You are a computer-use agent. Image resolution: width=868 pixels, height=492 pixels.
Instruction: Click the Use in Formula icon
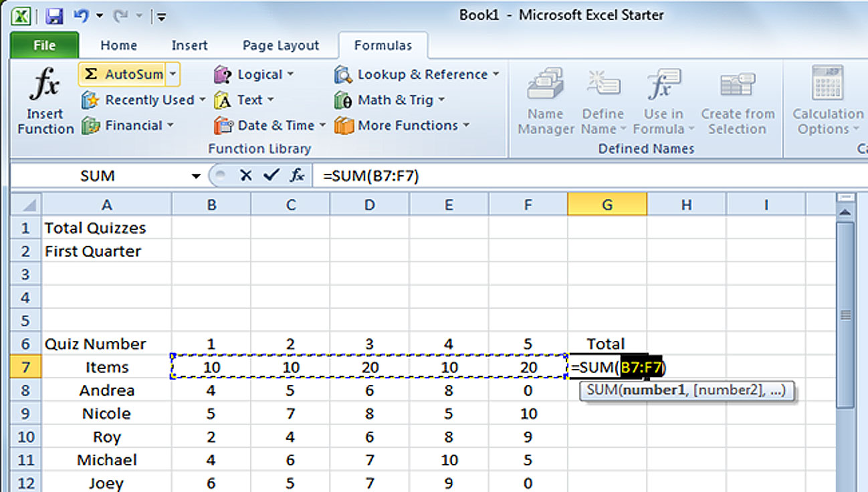point(663,86)
